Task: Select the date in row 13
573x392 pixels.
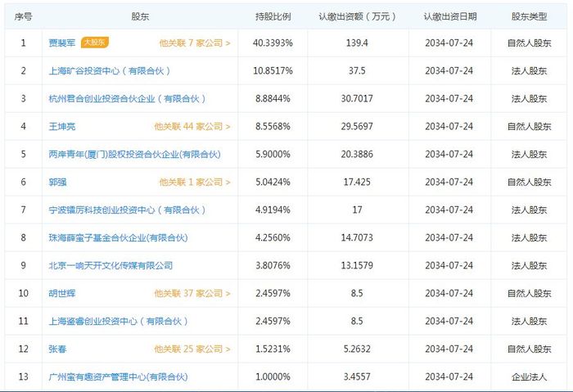Action: coord(449,376)
